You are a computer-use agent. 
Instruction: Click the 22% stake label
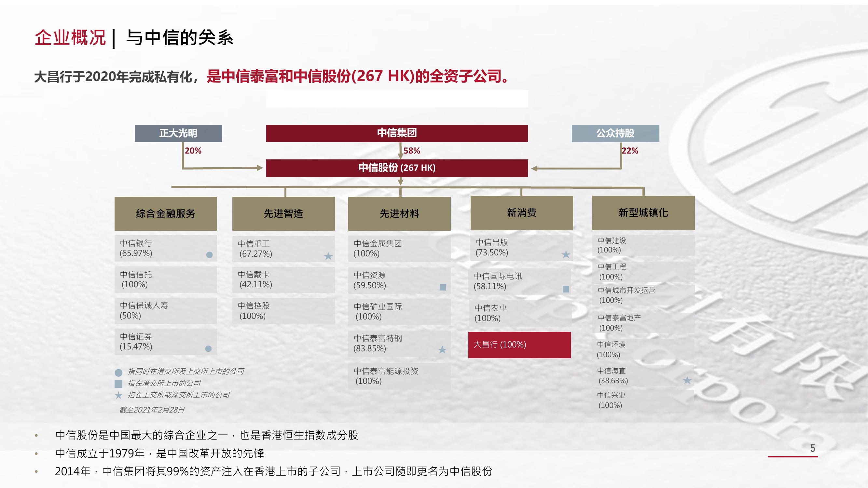(x=630, y=151)
